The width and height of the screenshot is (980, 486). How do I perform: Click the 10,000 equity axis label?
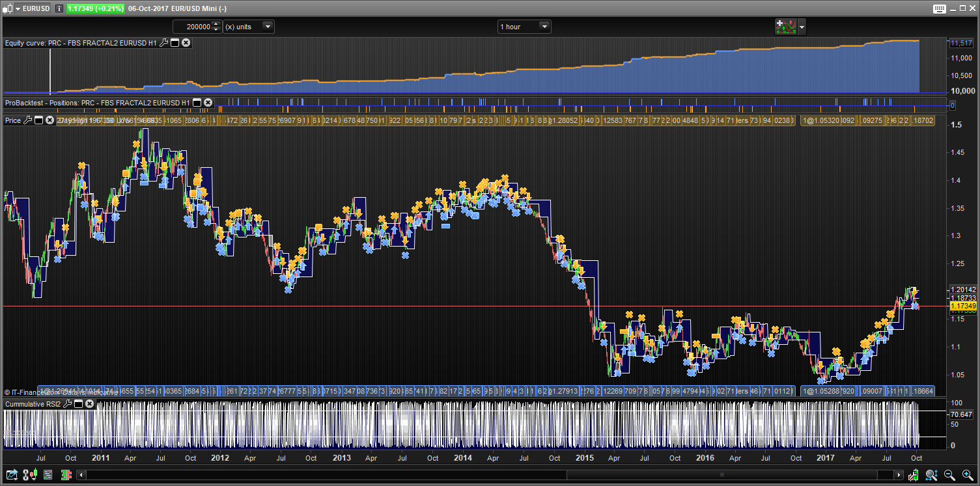(x=962, y=92)
